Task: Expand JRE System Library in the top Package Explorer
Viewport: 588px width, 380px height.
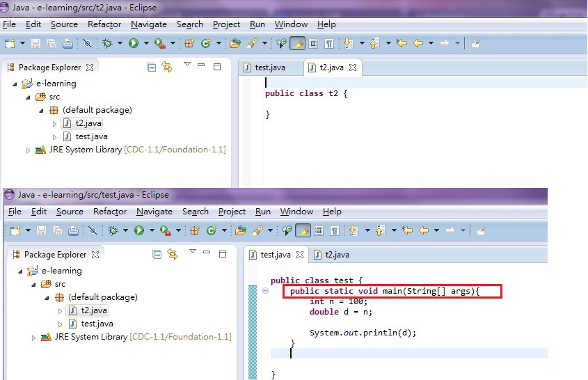Action: point(28,151)
